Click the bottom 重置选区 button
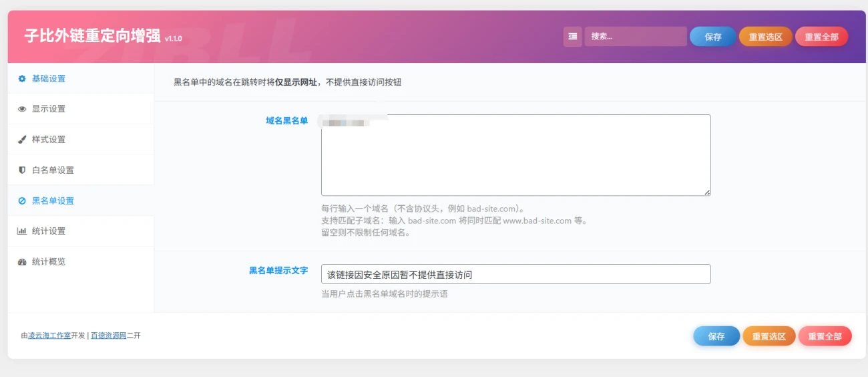868x377 pixels. (x=769, y=336)
